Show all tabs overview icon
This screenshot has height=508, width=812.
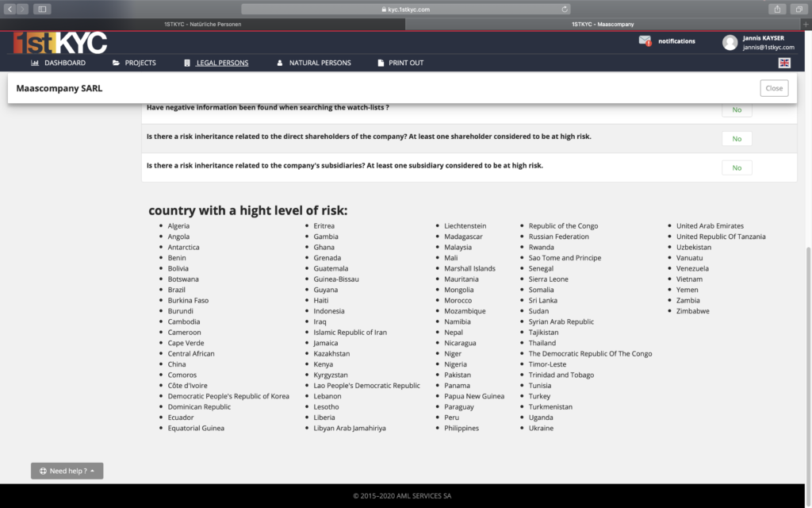coord(799,9)
